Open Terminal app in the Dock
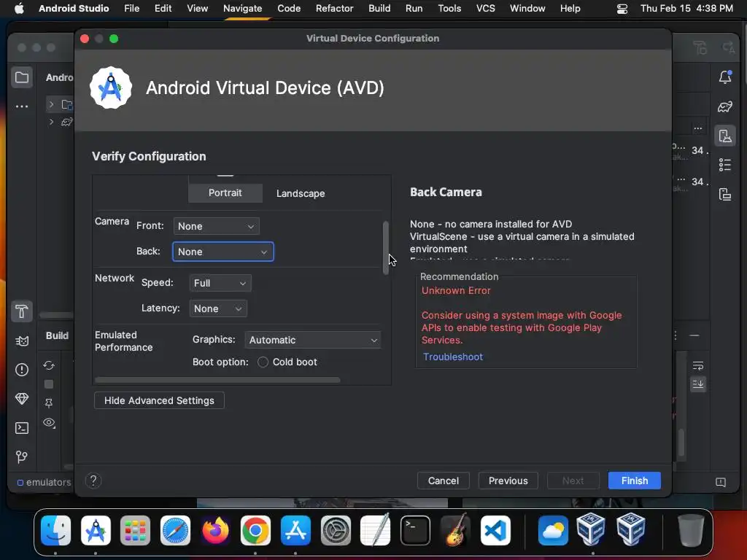This screenshot has width=747, height=560. (415, 530)
